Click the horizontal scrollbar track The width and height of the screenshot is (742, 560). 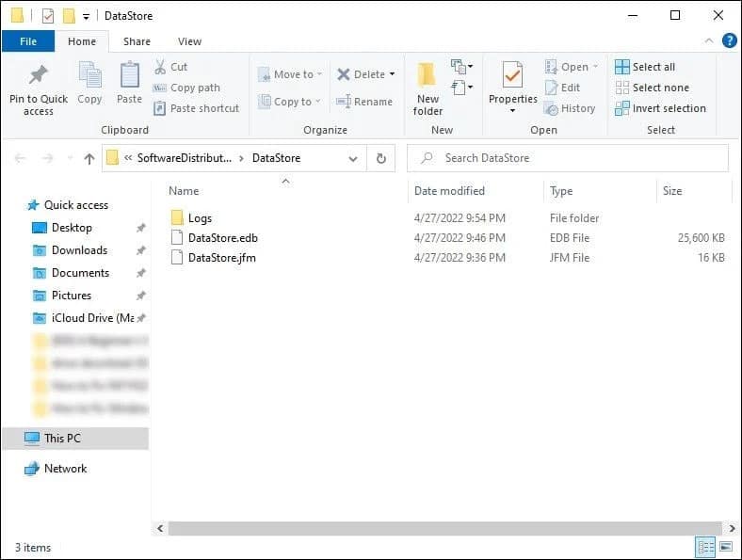444,528
